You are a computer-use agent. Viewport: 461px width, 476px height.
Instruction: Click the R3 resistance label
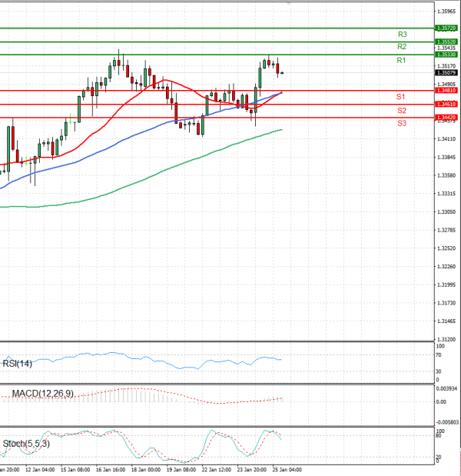(402, 35)
